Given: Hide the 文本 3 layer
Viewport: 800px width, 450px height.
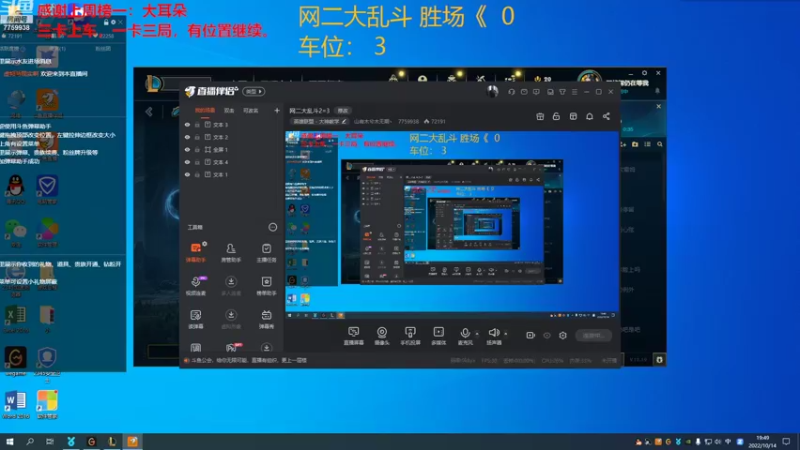Looking at the screenshot, I should [x=187, y=124].
